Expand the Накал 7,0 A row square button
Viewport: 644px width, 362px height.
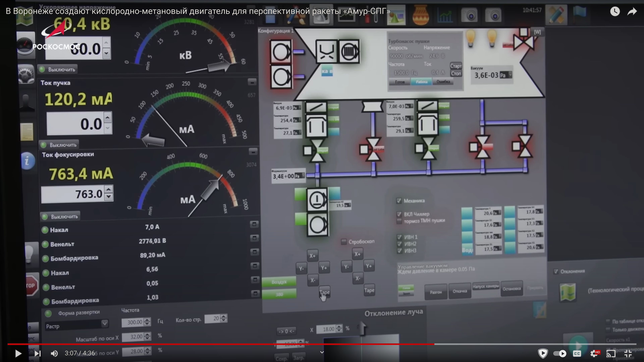[x=254, y=224]
